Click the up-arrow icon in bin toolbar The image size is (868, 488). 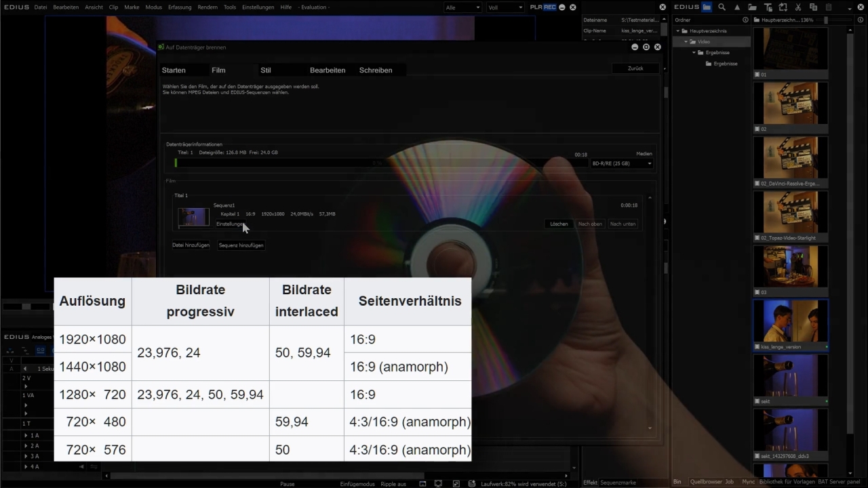(737, 7)
